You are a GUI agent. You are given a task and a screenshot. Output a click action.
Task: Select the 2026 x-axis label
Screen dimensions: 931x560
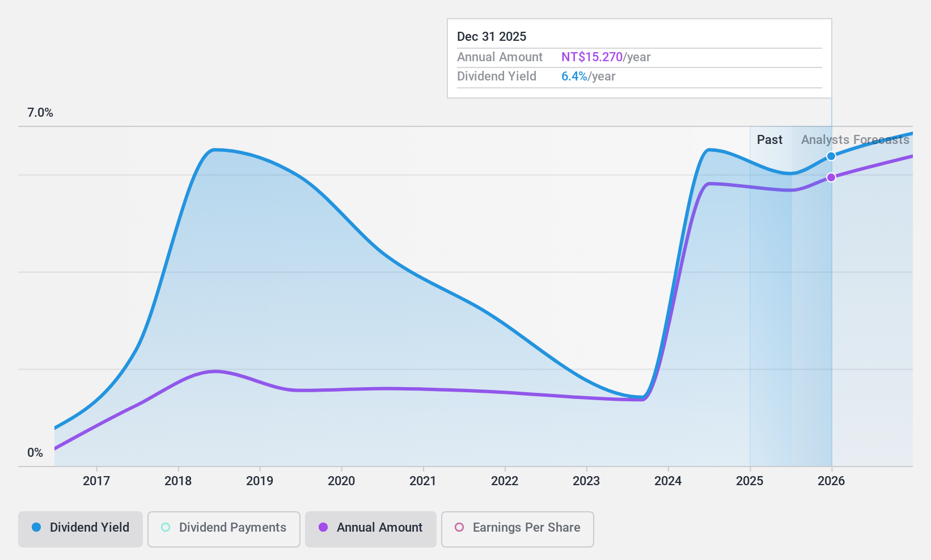(831, 481)
